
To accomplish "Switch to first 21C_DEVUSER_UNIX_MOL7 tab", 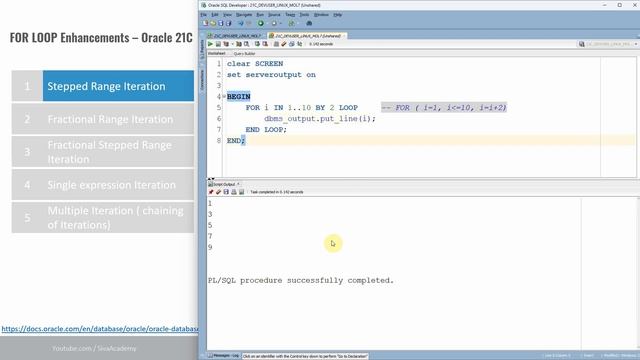I will click(234, 36).
